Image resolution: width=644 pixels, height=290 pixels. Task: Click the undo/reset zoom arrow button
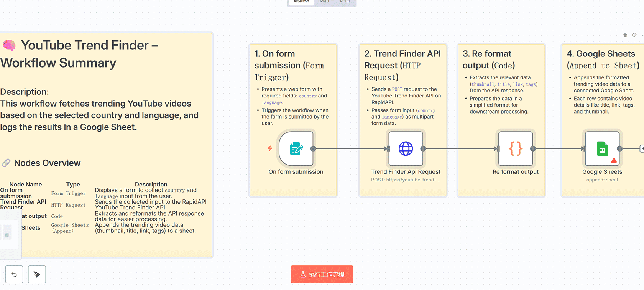(x=14, y=274)
